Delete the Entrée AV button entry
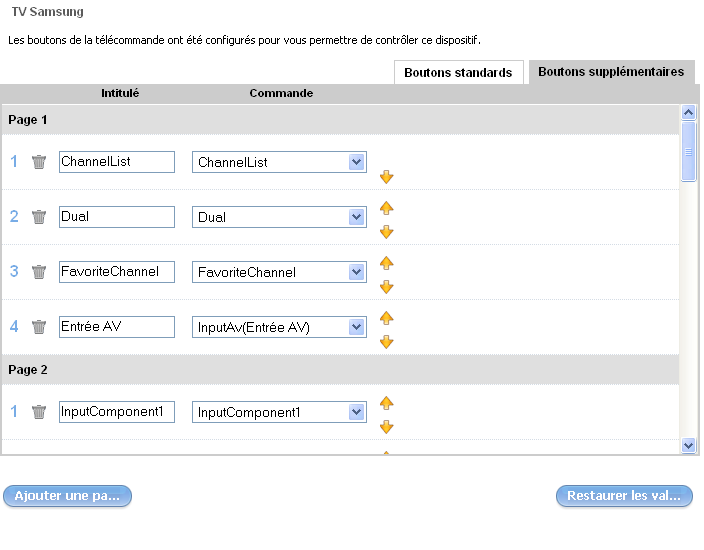 pyautogui.click(x=39, y=327)
